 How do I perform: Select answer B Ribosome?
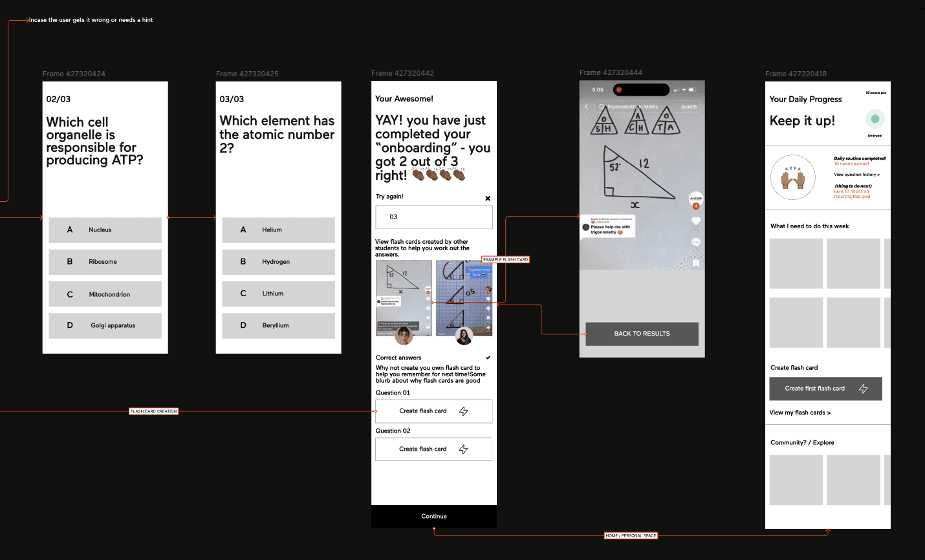click(x=105, y=262)
